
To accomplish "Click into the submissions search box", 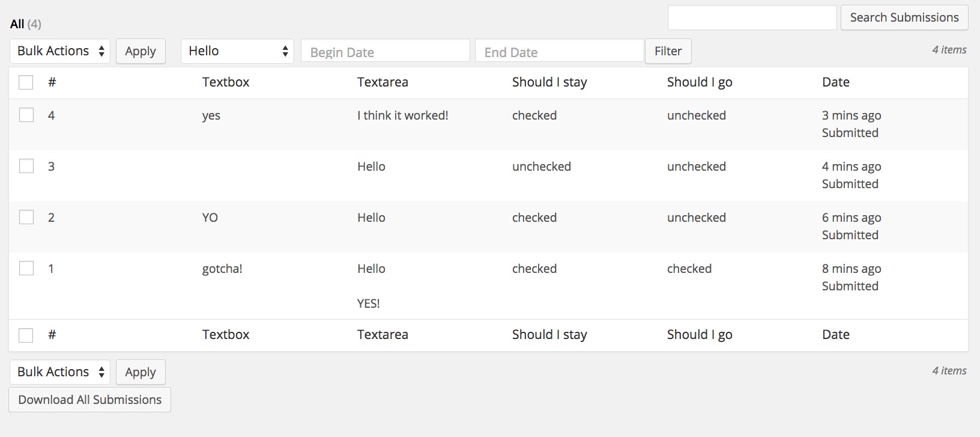I will [x=752, y=17].
